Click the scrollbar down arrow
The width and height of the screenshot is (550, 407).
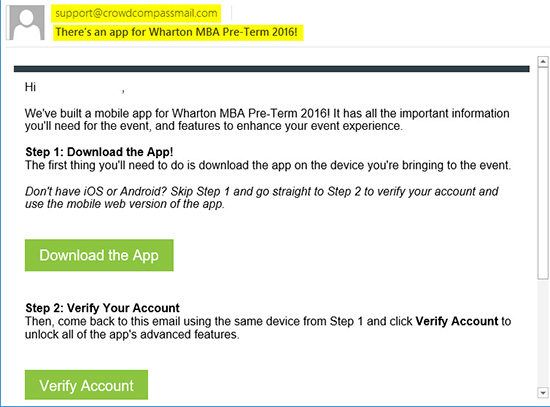click(543, 393)
